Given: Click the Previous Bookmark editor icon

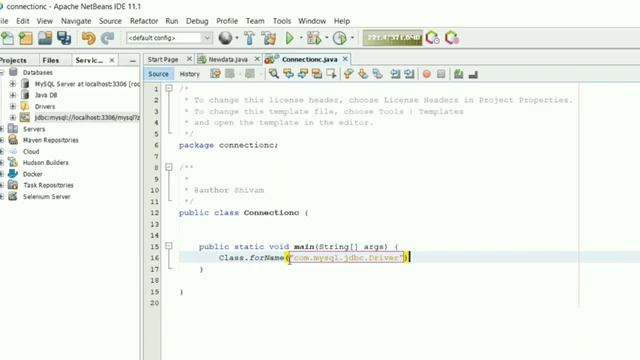Looking at the screenshot, I should point(348,74).
